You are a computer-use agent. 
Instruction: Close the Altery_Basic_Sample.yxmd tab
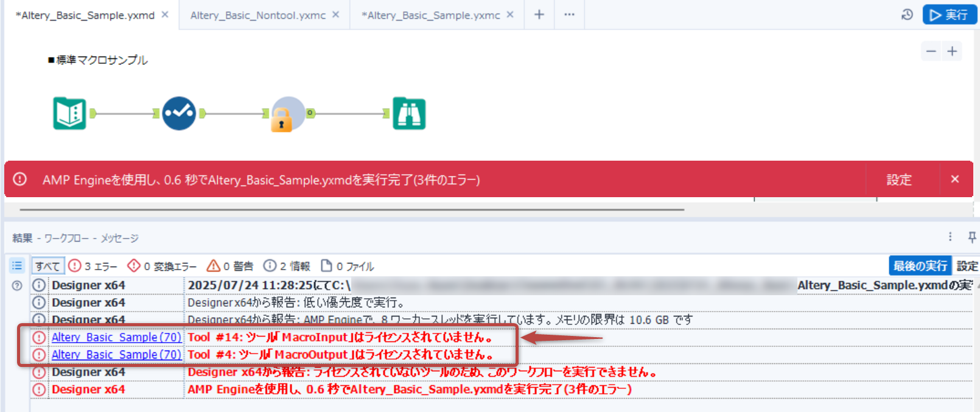(x=165, y=15)
